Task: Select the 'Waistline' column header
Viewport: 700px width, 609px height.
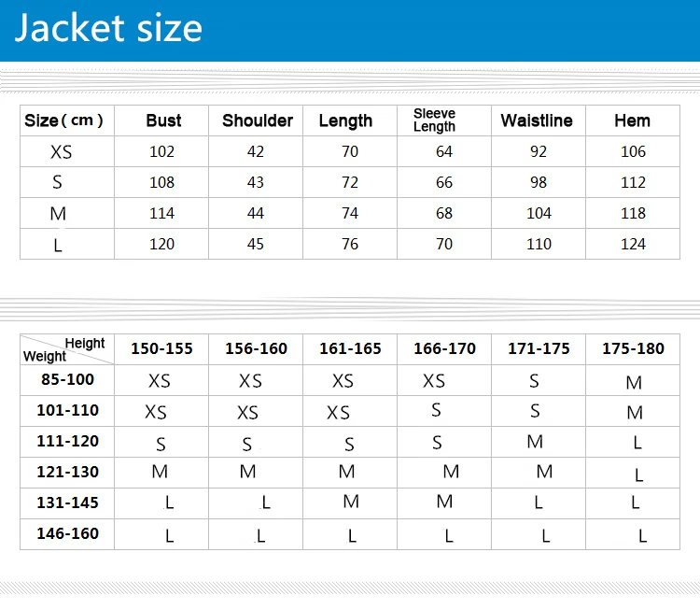Action: click(x=537, y=120)
